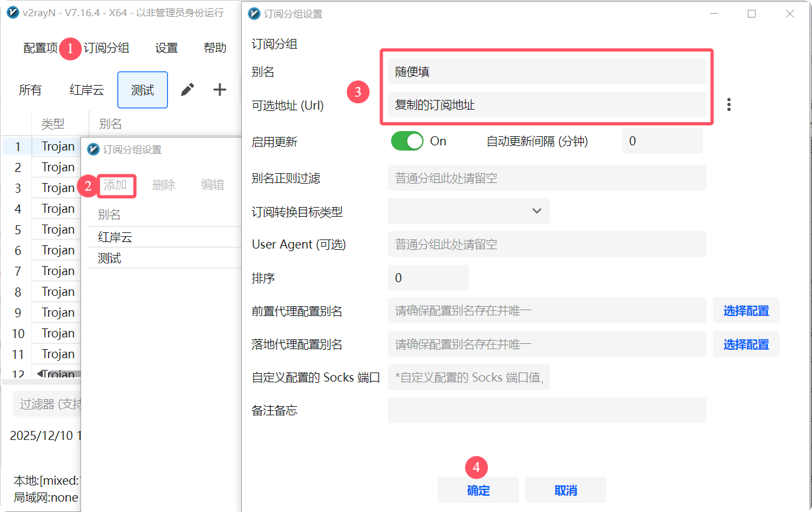The image size is (812, 512).
Task: Open the 订阅转换目标类型 dropdown
Action: point(468,210)
